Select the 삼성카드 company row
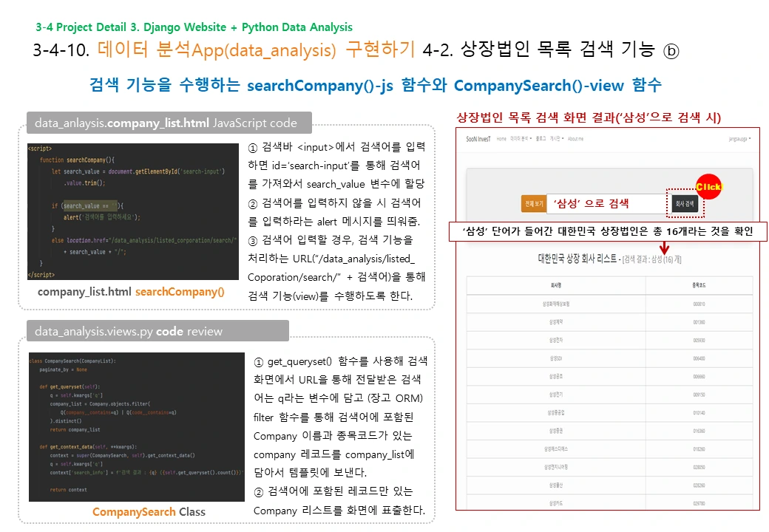769x532 pixels. pos(609,503)
